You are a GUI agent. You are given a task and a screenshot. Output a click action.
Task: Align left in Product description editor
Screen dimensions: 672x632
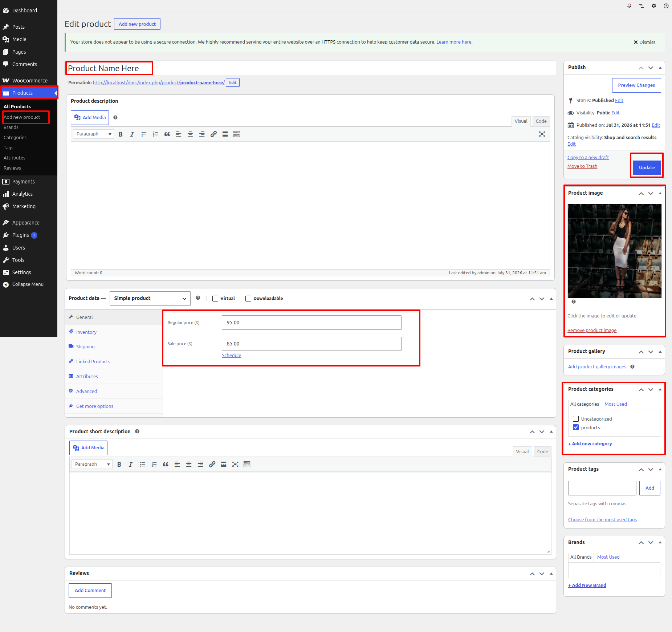(x=179, y=134)
